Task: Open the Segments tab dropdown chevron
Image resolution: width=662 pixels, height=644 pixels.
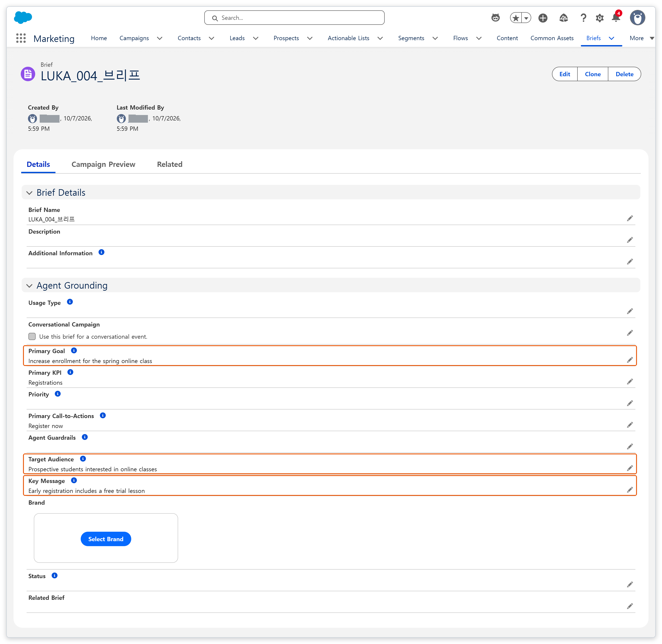Action: pyautogui.click(x=435, y=38)
